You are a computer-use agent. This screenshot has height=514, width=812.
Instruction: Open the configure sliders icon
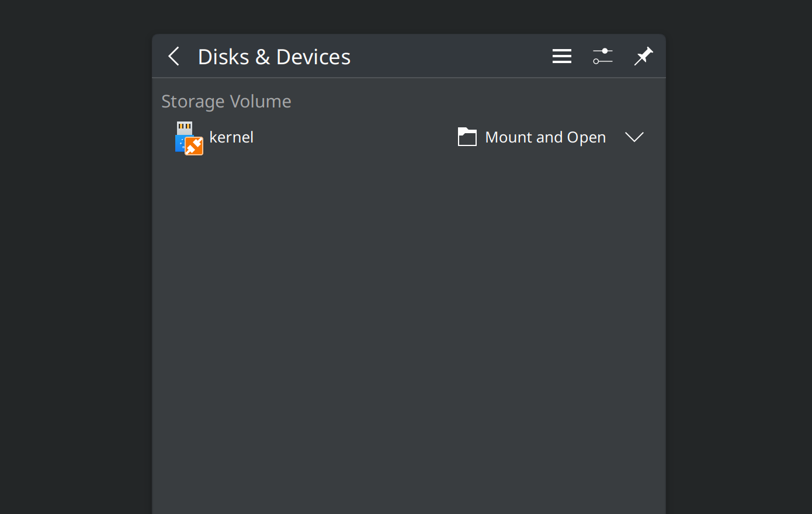[x=603, y=57]
